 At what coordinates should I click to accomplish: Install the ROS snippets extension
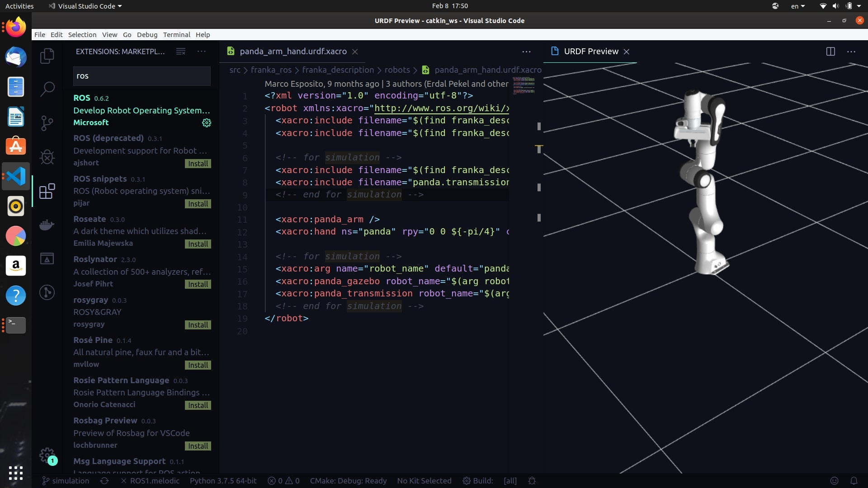click(x=198, y=204)
